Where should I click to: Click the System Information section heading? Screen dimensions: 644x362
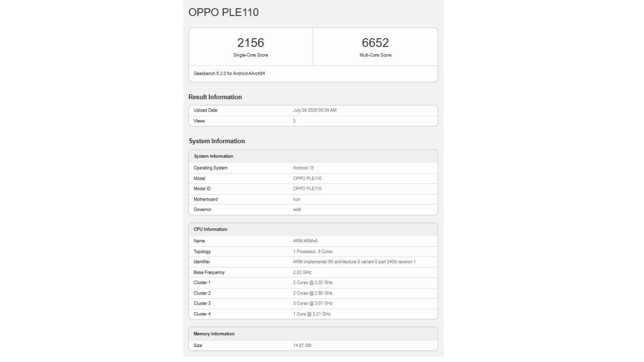click(217, 141)
